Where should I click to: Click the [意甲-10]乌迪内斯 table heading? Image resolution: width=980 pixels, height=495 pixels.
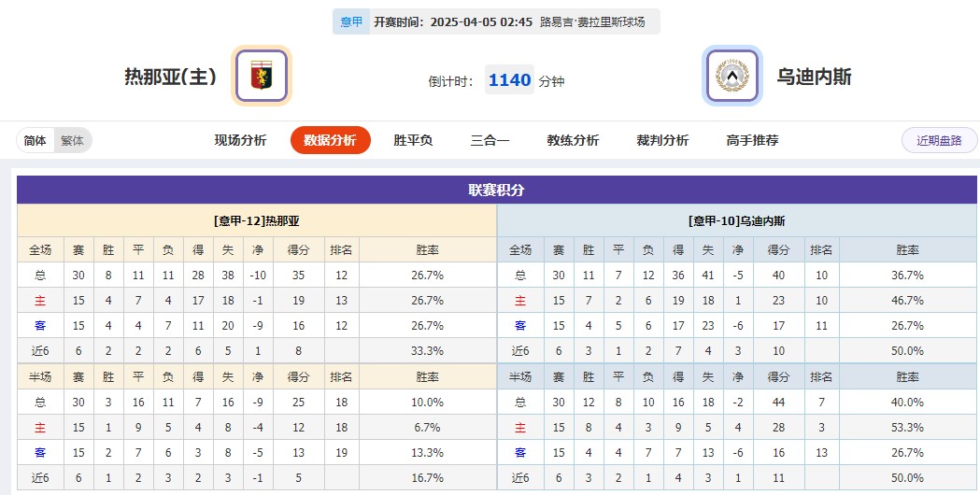736,221
